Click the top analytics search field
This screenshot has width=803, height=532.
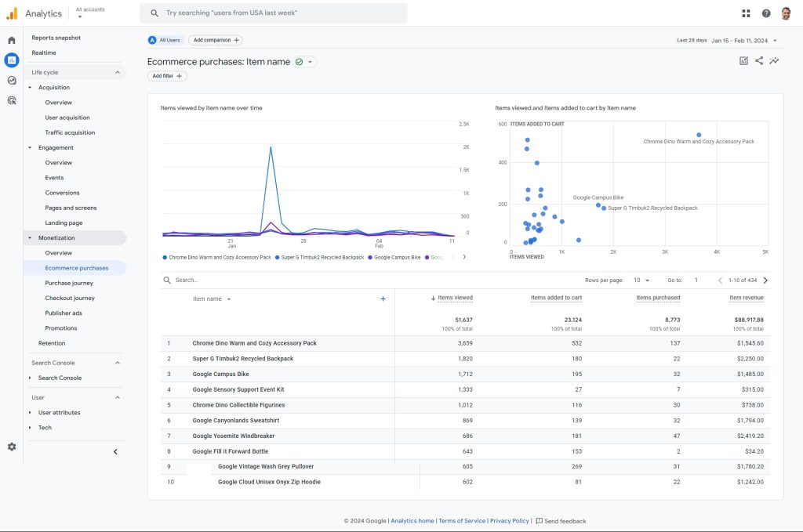[274, 13]
